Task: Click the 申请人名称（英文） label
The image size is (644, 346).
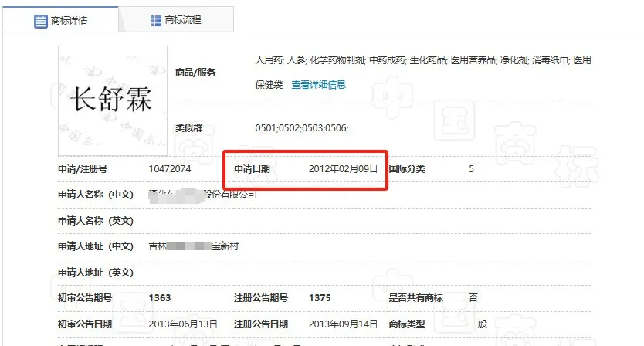Action: 96,221
